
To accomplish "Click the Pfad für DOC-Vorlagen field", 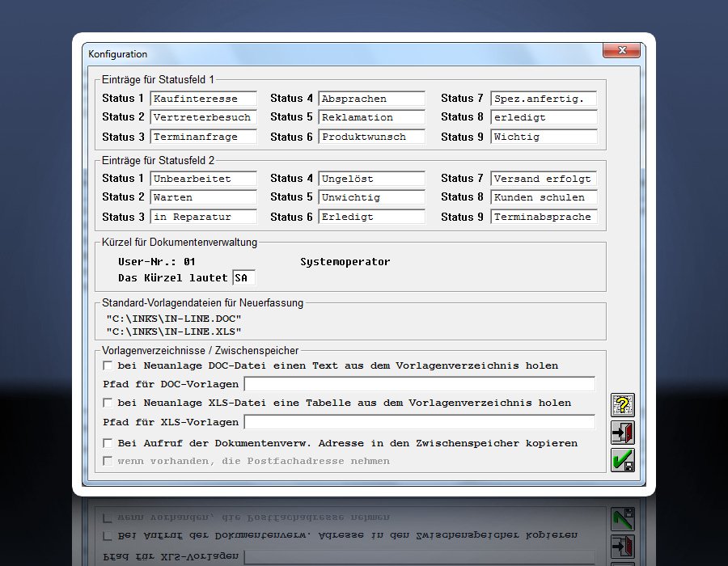I will (x=419, y=384).
